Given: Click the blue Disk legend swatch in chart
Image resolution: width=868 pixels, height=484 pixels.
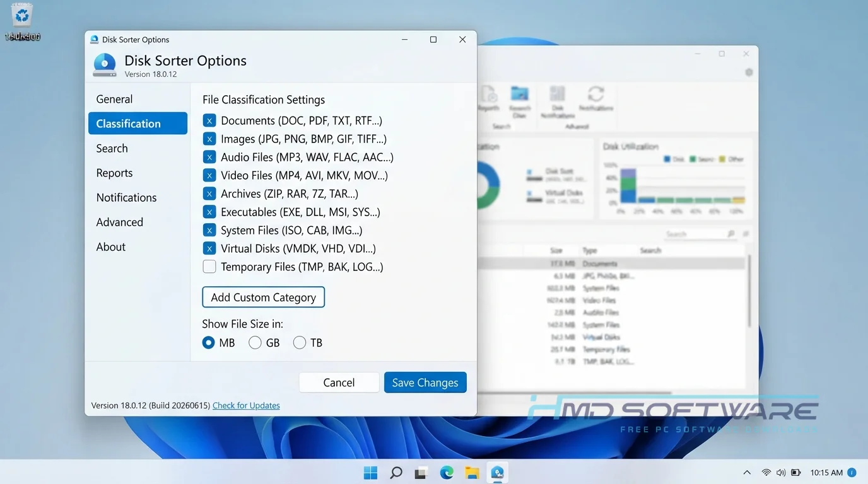Looking at the screenshot, I should [667, 159].
